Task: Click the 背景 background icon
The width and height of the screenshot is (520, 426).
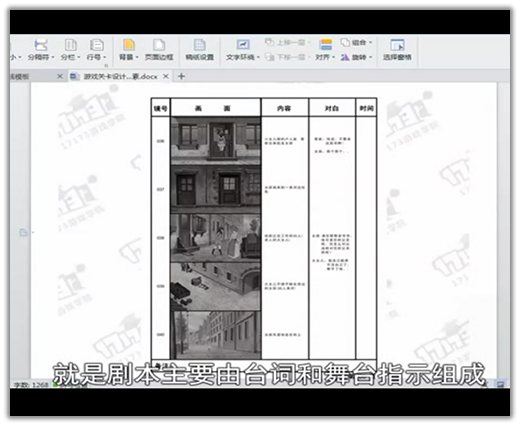Action: point(129,45)
